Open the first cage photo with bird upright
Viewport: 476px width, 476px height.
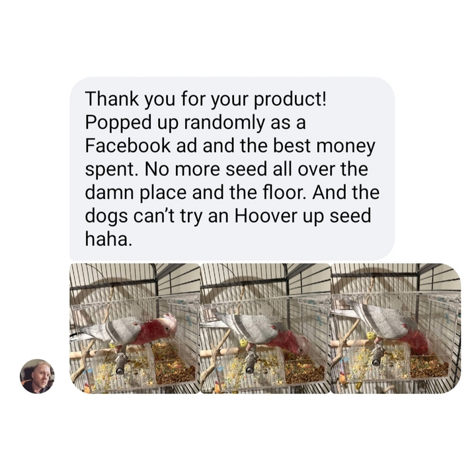[x=135, y=329]
